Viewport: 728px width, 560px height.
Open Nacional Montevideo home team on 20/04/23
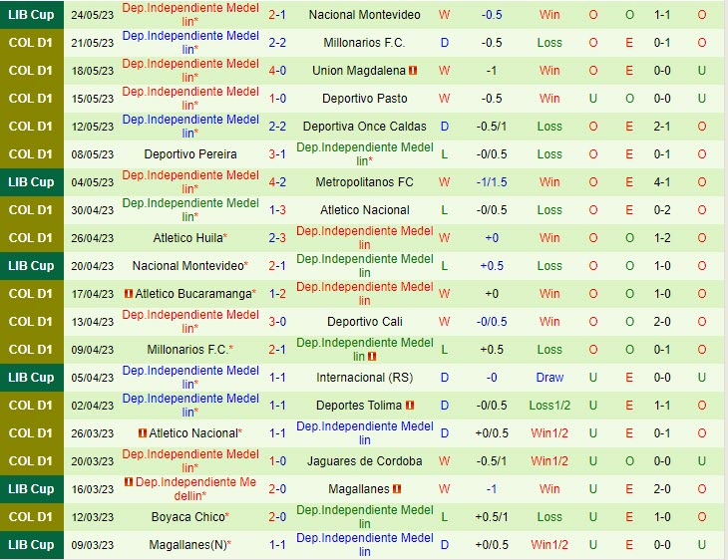pyautogui.click(x=188, y=266)
